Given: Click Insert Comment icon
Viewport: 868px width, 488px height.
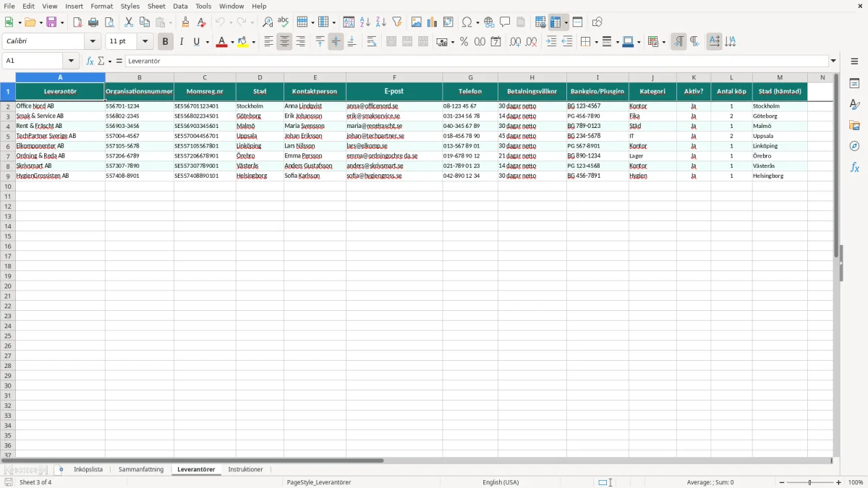Looking at the screenshot, I should click(505, 22).
